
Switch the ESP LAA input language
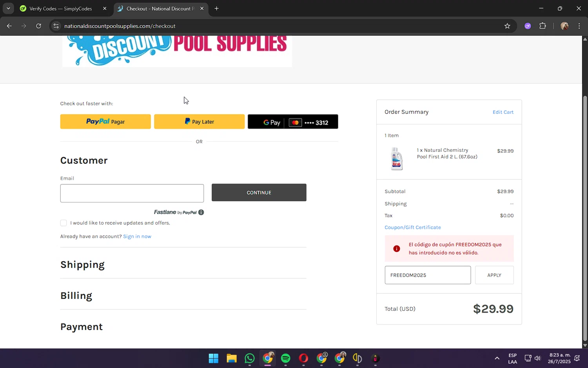point(512,358)
